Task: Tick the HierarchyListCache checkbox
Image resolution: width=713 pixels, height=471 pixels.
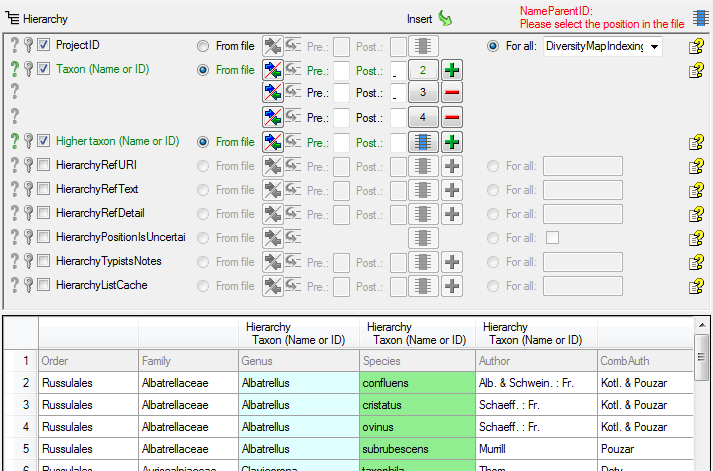Action: [x=44, y=286]
